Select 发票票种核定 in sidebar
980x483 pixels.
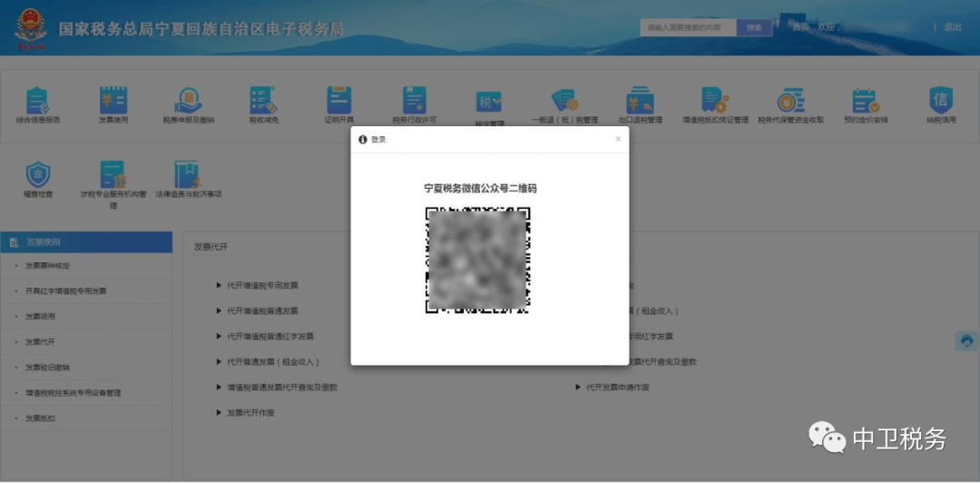[x=47, y=266]
